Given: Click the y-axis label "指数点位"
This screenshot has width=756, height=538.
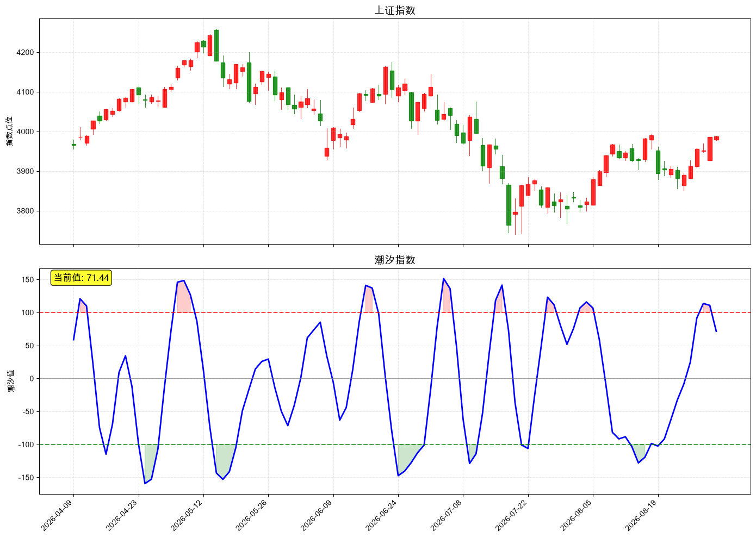Looking at the screenshot, I should pos(9,131).
